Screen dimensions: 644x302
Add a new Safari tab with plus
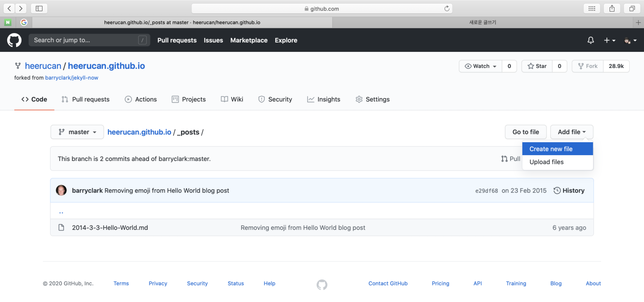click(638, 22)
